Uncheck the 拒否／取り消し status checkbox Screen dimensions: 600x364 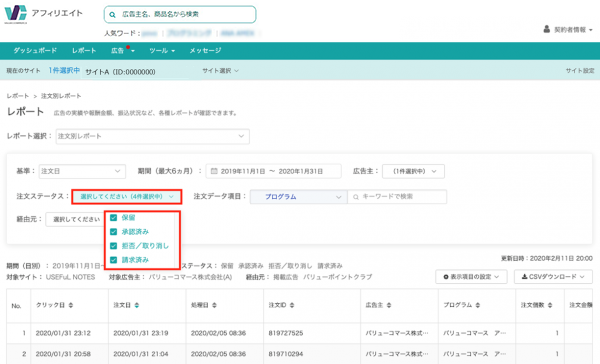click(x=113, y=246)
